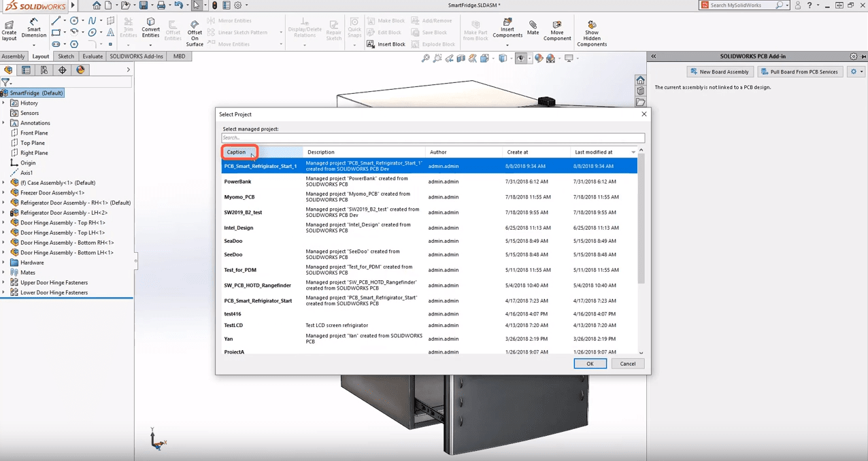Screen dimensions: 868x461
Task: Click OK in Select Project dialog
Action: [x=590, y=364]
